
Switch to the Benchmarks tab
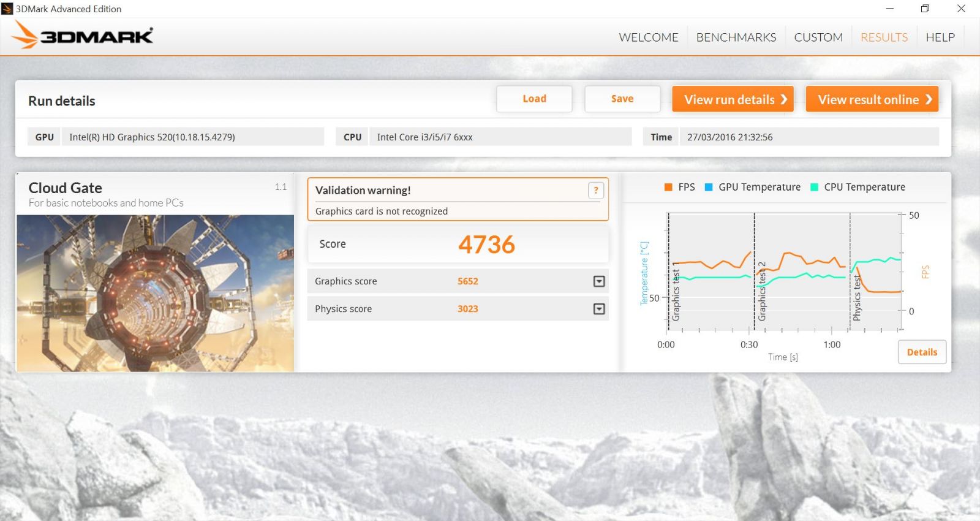click(x=736, y=37)
